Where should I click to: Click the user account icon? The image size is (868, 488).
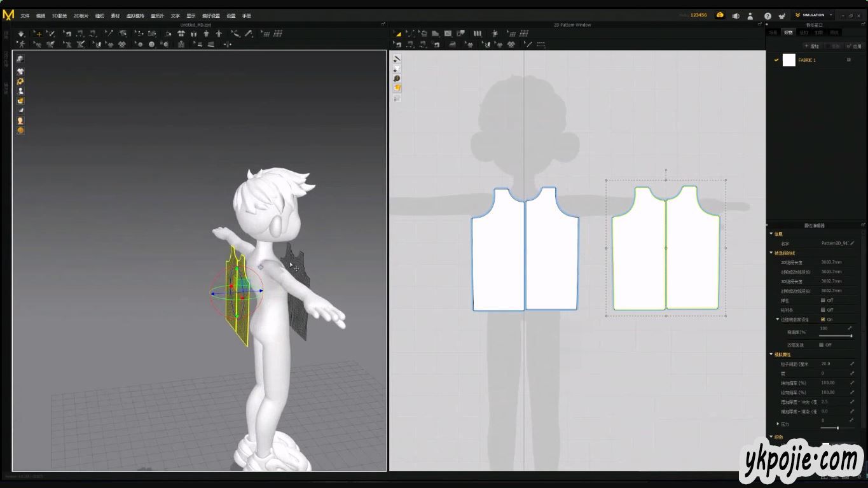[x=750, y=16]
